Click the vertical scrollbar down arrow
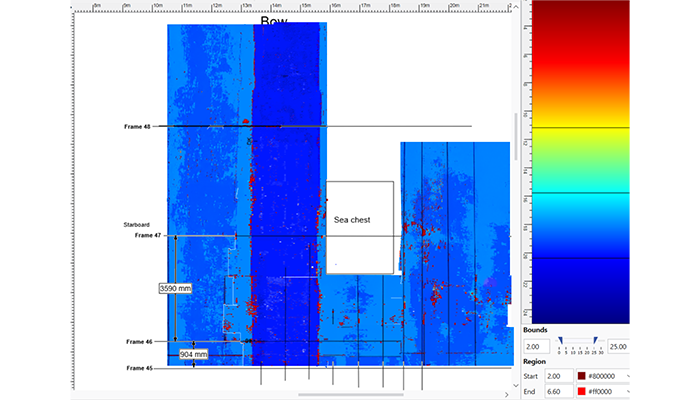Image resolution: width=700 pixels, height=400 pixels. tap(516, 385)
